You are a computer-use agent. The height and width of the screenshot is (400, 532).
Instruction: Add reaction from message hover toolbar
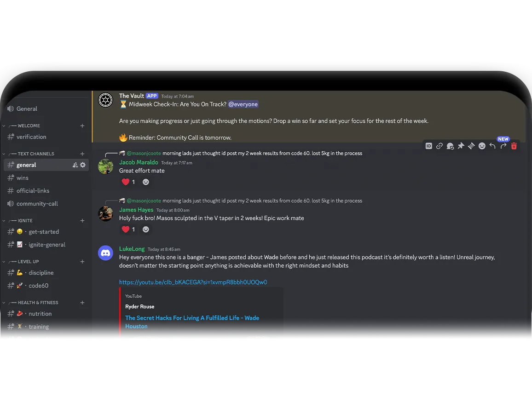tap(482, 146)
